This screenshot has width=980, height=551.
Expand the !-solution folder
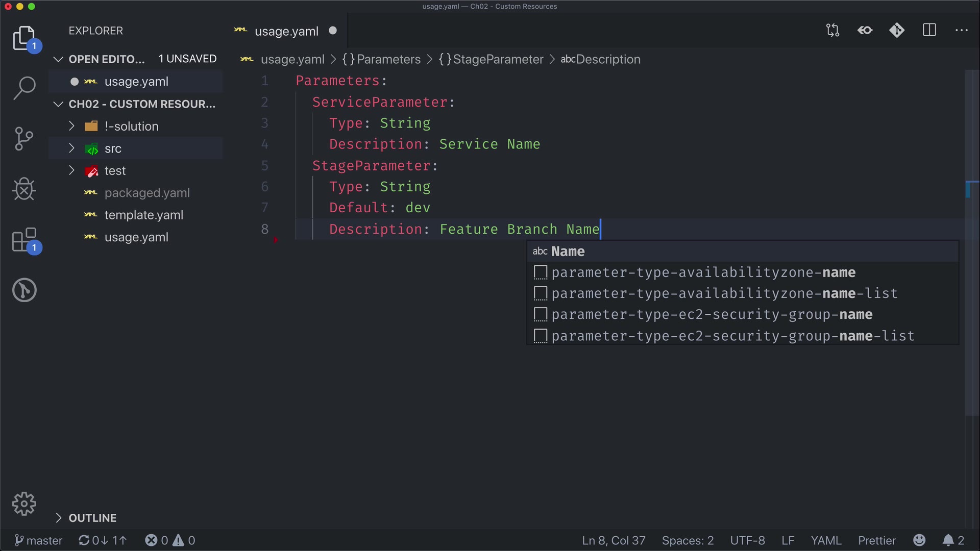pyautogui.click(x=131, y=126)
